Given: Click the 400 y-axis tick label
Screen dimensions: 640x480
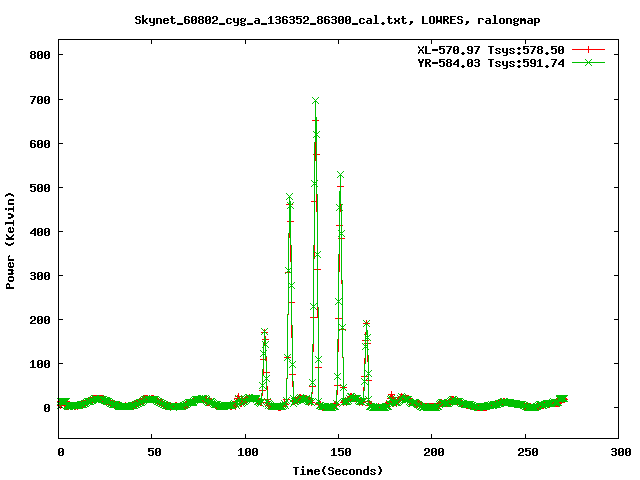Looking at the screenshot, I should pyautogui.click(x=40, y=232).
